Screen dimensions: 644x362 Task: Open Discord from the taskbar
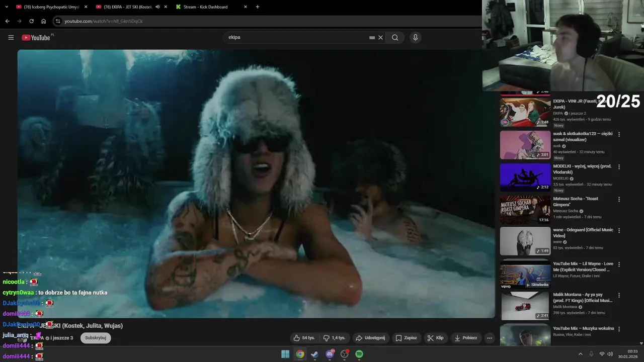[330, 354]
